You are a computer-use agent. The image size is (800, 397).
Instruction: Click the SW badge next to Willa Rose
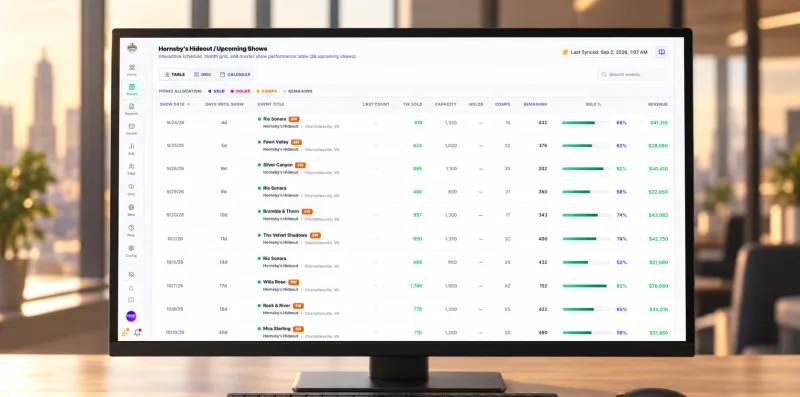coord(294,282)
